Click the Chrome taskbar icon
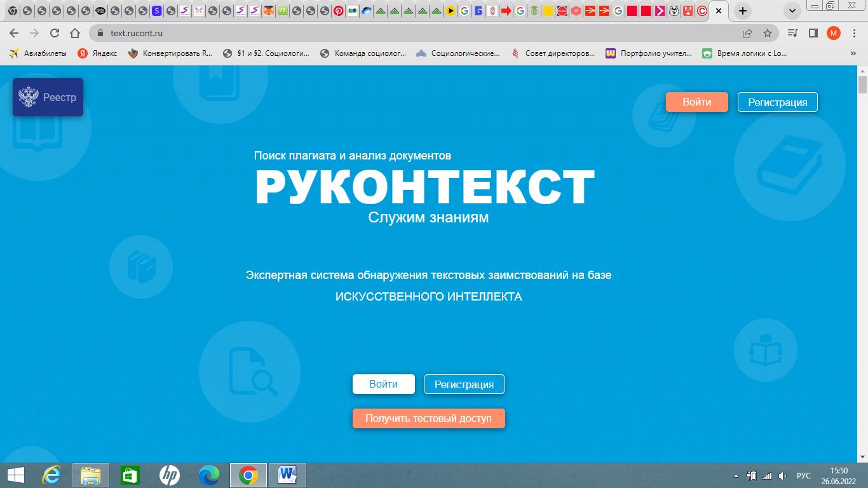868x488 pixels. coord(248,475)
